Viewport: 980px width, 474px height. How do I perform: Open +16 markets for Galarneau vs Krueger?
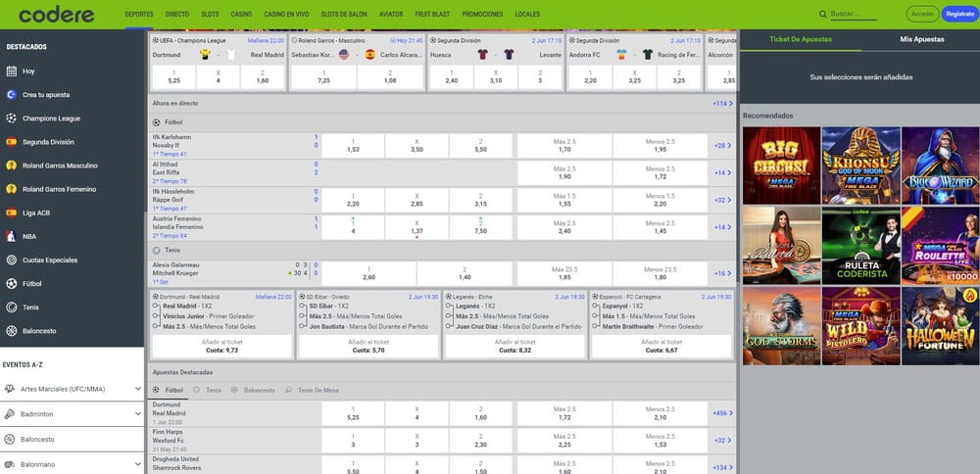(x=722, y=273)
